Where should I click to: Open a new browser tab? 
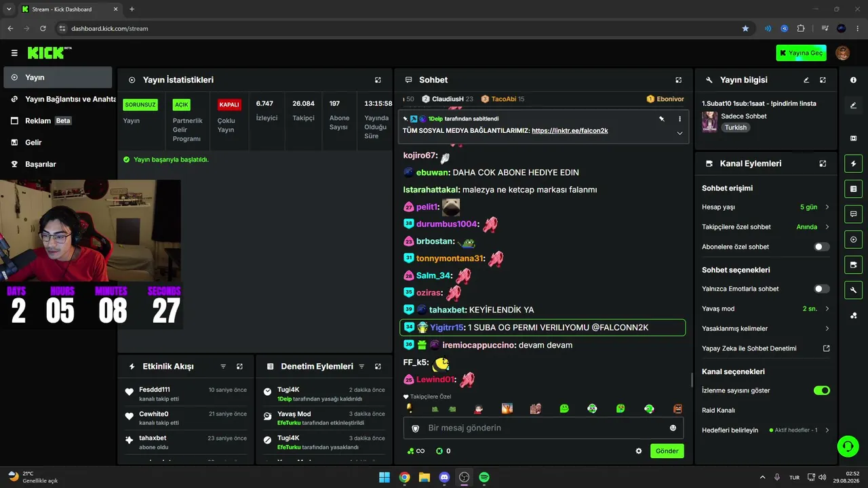[132, 9]
